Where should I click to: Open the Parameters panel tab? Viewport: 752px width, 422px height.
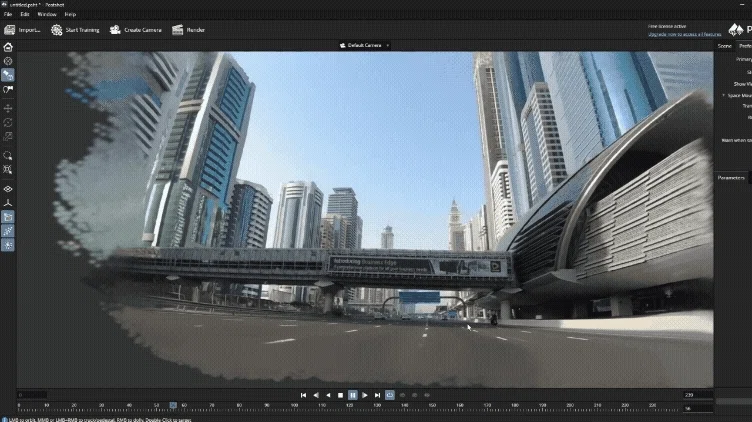pyautogui.click(x=731, y=178)
